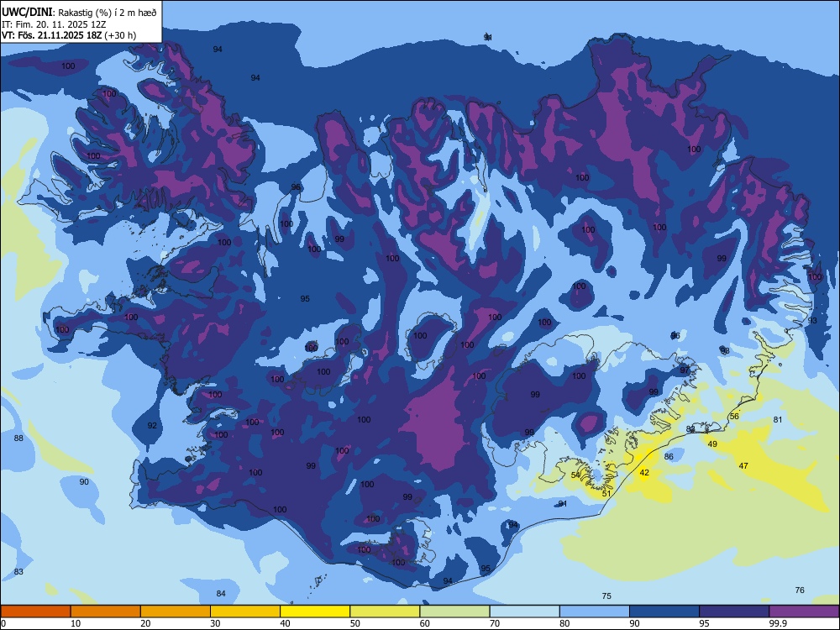Click the UWC/DINI title text
840x630 pixels.
(28, 12)
